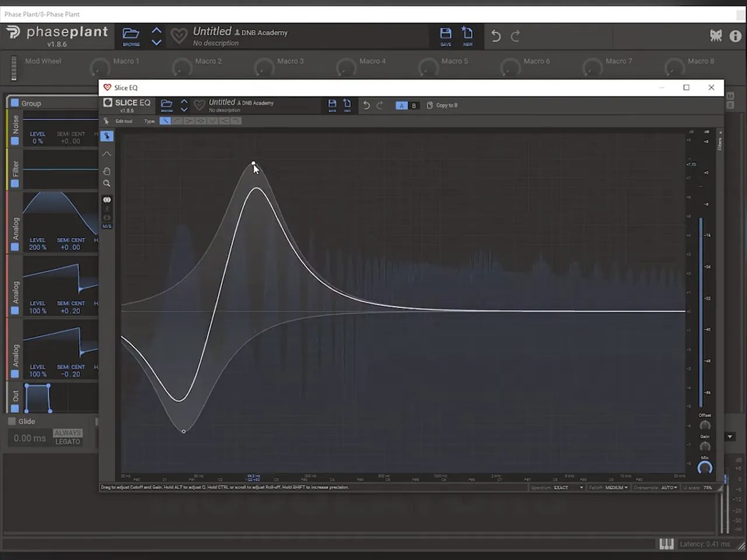The image size is (747, 560).
Task: Undo in Phase Plant header
Action: pos(496,36)
